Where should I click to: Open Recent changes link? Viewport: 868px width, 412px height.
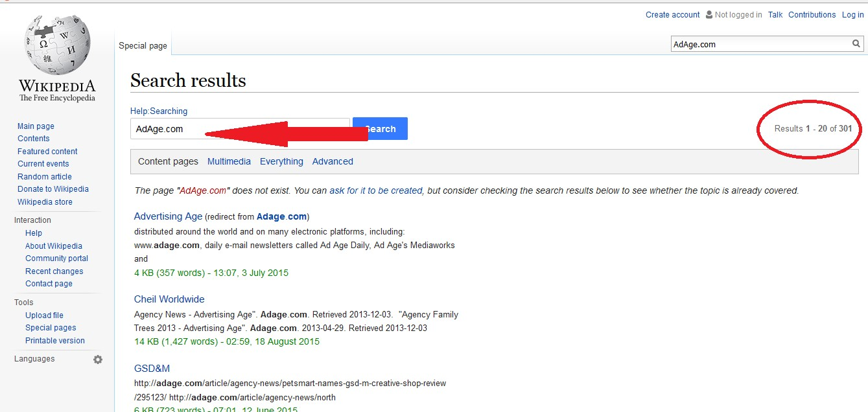point(54,271)
